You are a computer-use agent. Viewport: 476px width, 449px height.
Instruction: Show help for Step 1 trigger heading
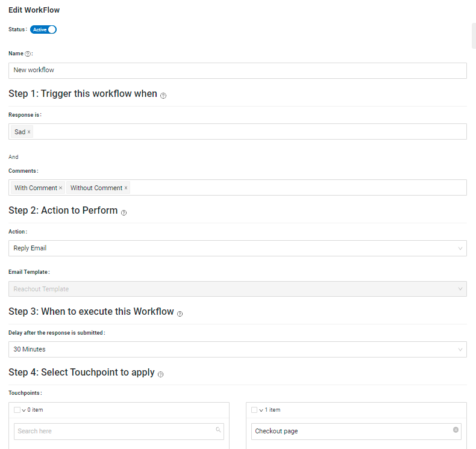(x=163, y=96)
